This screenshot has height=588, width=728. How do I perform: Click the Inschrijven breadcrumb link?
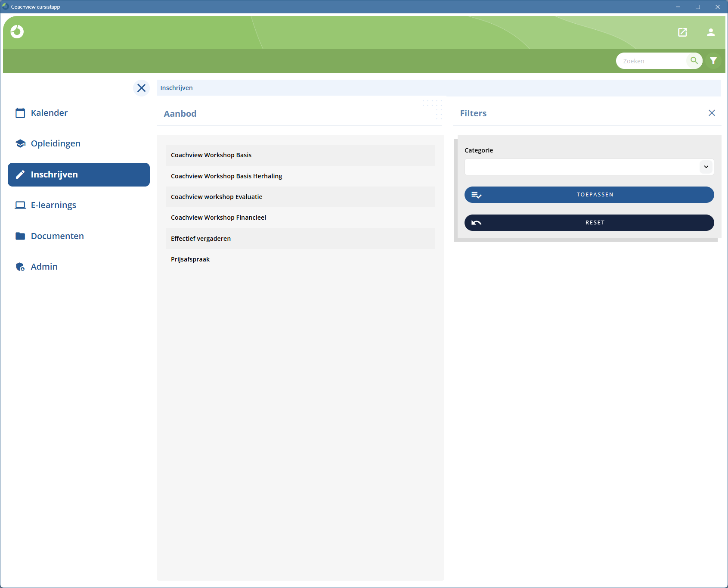pos(177,88)
